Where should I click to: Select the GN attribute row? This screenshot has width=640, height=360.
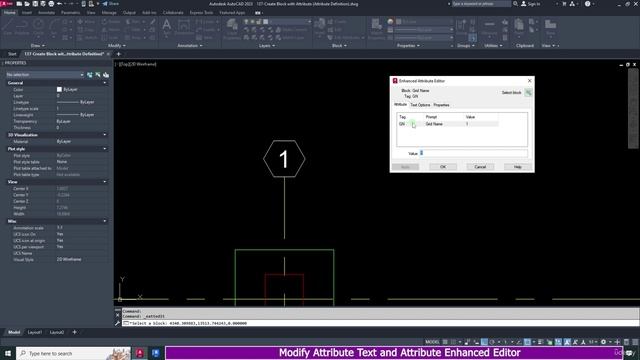pyautogui.click(x=448, y=124)
